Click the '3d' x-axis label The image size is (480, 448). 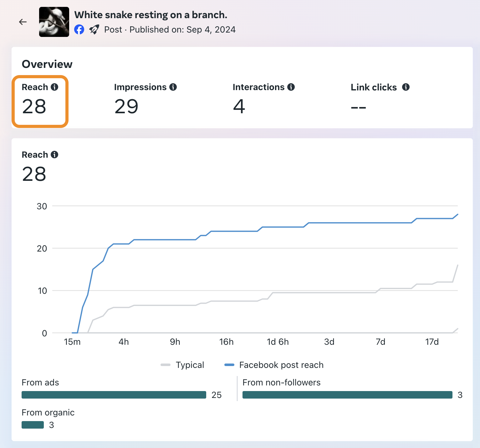[x=329, y=342]
